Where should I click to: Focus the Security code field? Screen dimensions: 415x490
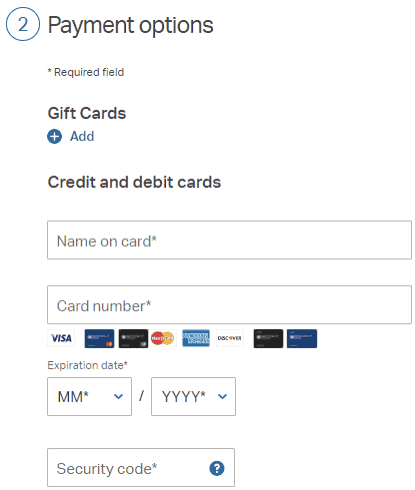coord(141,467)
